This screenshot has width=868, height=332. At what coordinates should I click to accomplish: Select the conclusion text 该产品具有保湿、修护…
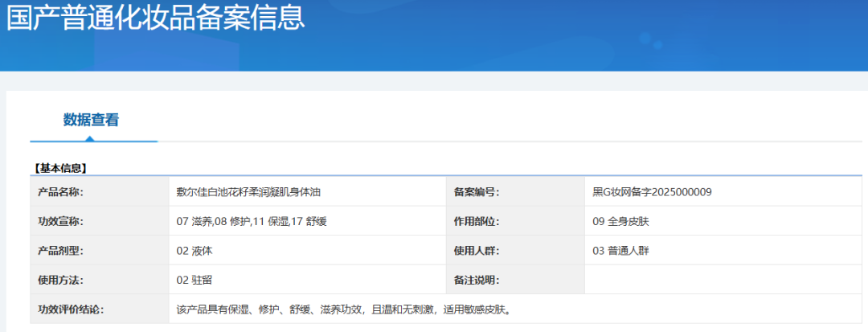click(344, 309)
